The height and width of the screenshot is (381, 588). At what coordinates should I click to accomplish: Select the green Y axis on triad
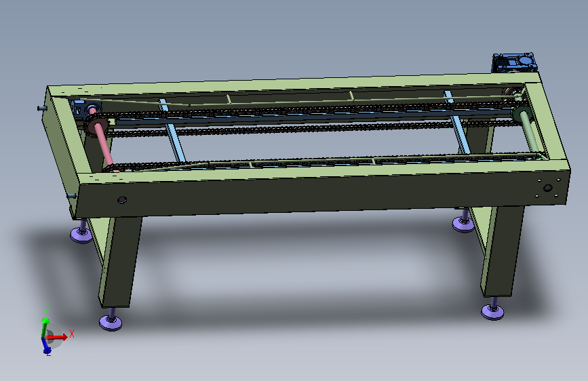click(45, 327)
